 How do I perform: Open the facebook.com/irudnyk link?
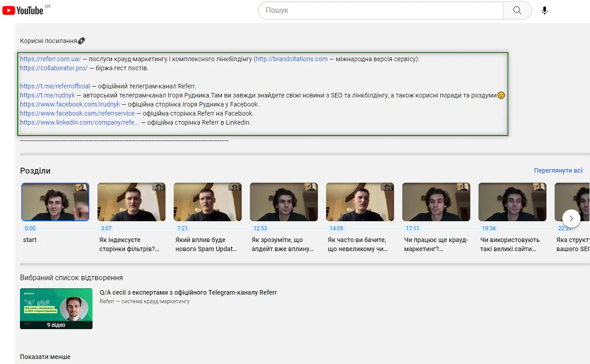(70, 104)
